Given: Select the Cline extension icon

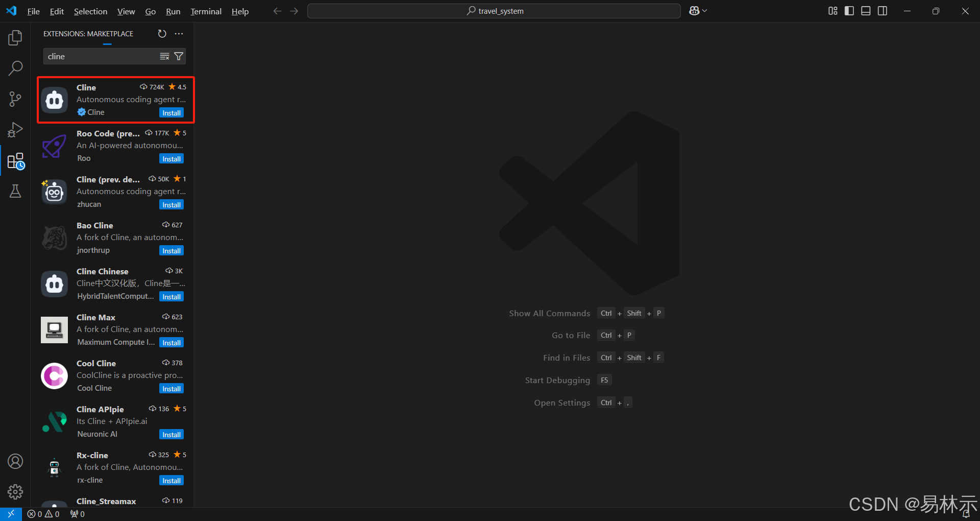Looking at the screenshot, I should (x=54, y=100).
